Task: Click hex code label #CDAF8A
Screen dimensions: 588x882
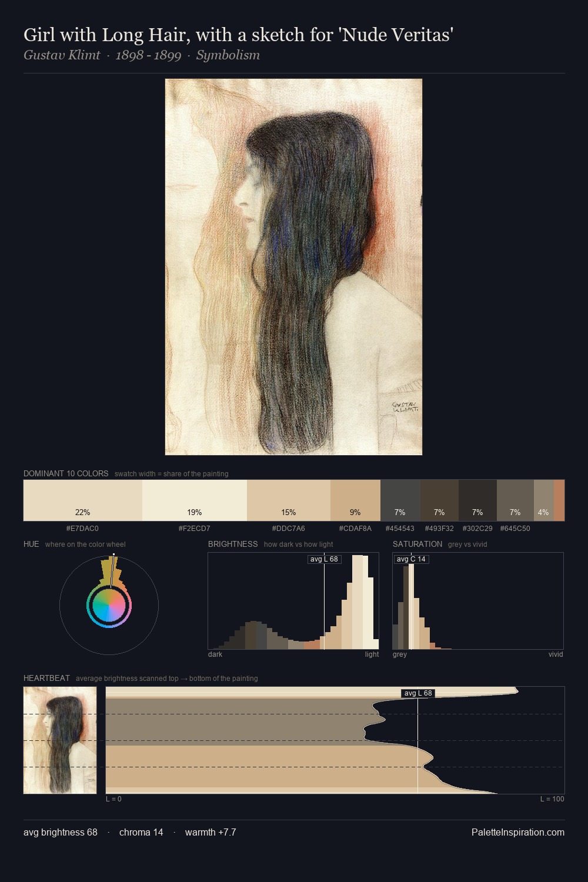Action: pos(355,529)
